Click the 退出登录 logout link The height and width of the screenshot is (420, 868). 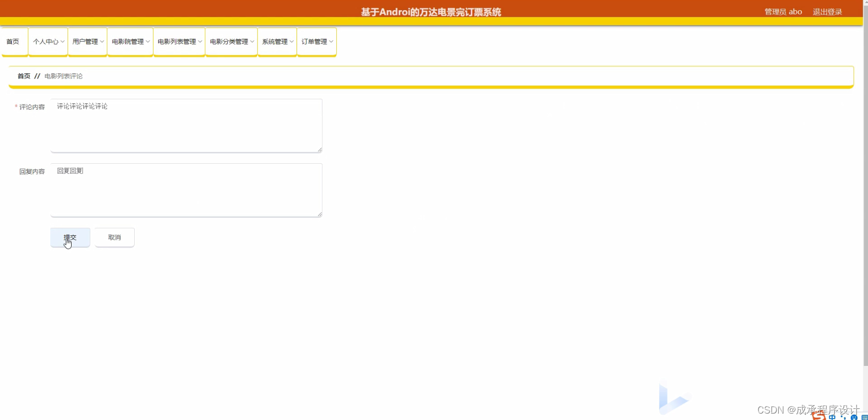coord(827,12)
